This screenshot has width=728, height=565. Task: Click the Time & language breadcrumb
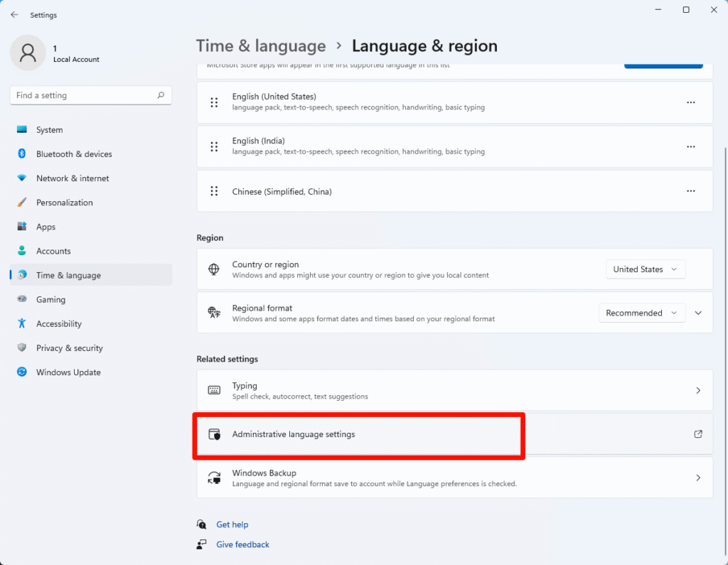pyautogui.click(x=261, y=46)
